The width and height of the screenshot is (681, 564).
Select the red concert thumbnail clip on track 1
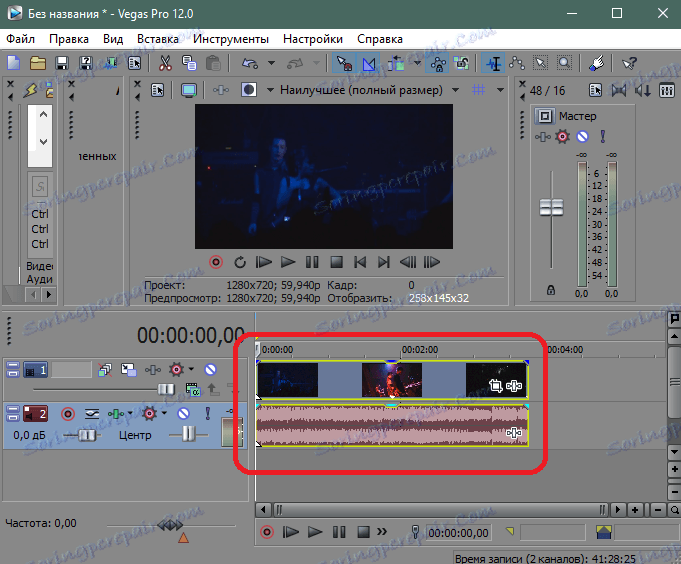click(x=391, y=380)
